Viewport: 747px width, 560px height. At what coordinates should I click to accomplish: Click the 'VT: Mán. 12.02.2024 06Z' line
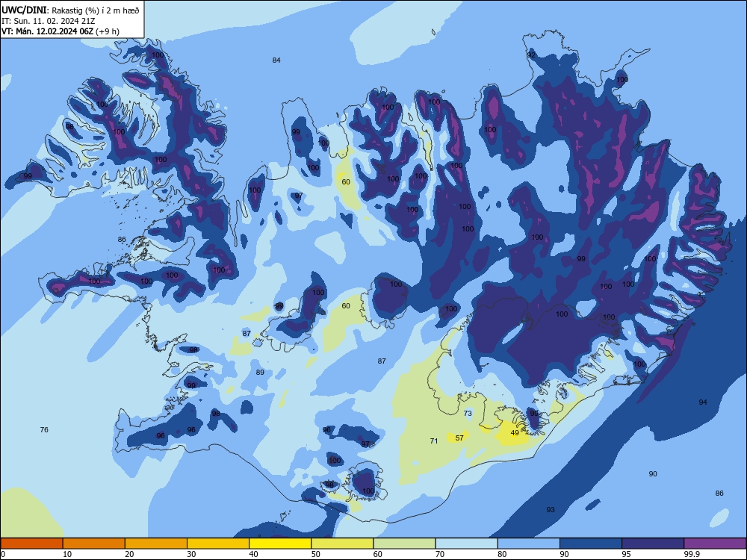pyautogui.click(x=47, y=31)
